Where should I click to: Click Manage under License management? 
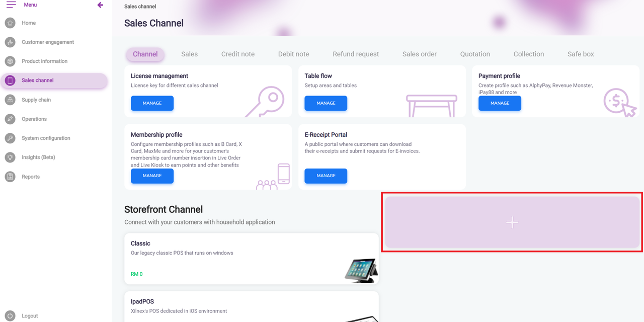[152, 103]
